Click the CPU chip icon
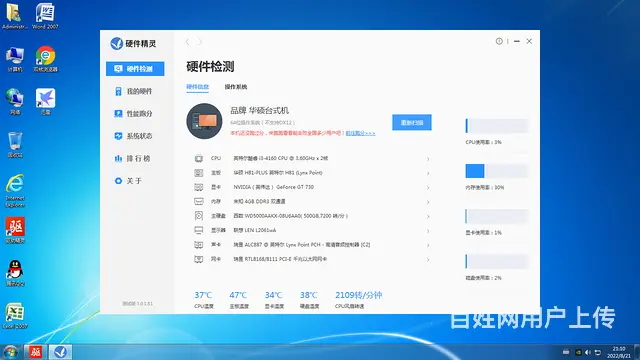Image resolution: width=640 pixels, height=360 pixels. click(x=199, y=158)
